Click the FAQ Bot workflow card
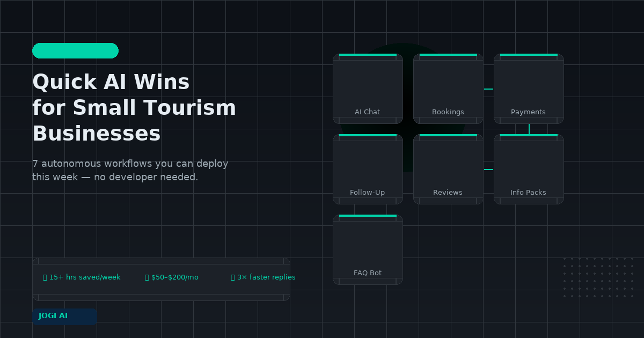Viewport: 644px width, 338px height. coord(368,249)
